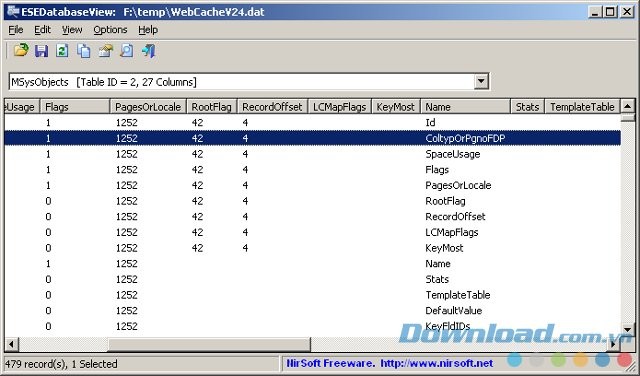The width and height of the screenshot is (640, 376).
Task: Select the row named Flags
Action: click(313, 169)
